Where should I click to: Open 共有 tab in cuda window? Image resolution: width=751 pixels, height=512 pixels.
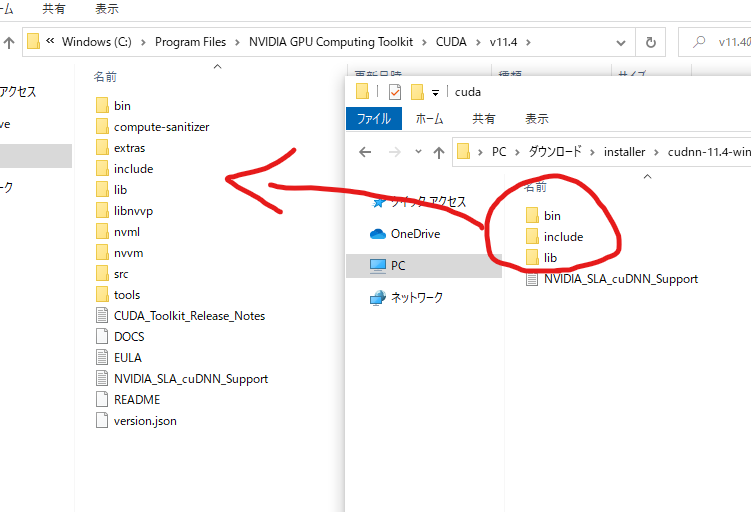pos(483,119)
